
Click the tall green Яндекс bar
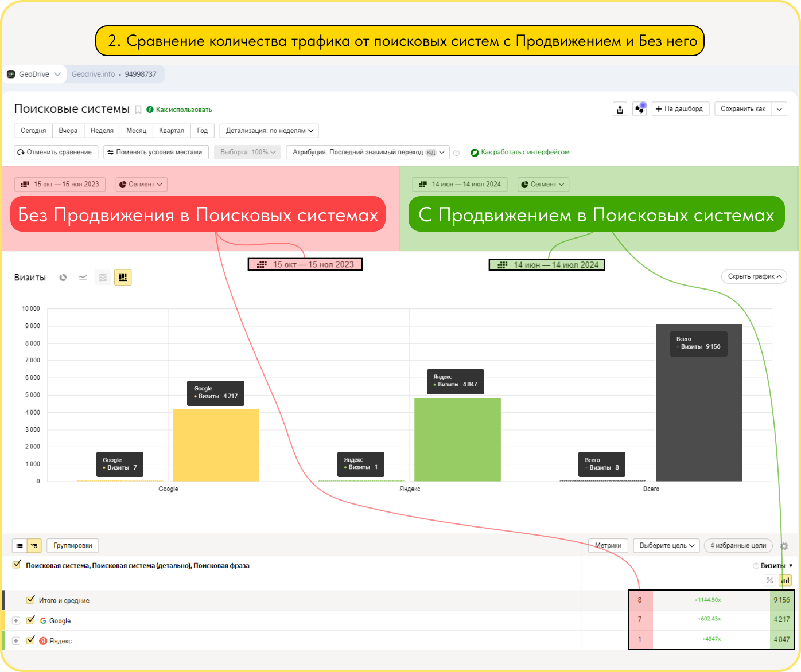[x=458, y=440]
